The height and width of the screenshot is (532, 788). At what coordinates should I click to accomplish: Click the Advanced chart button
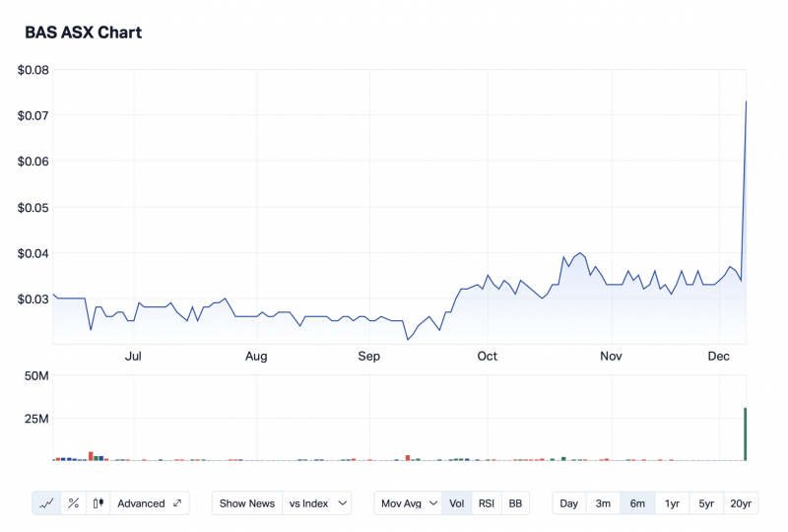click(141, 503)
